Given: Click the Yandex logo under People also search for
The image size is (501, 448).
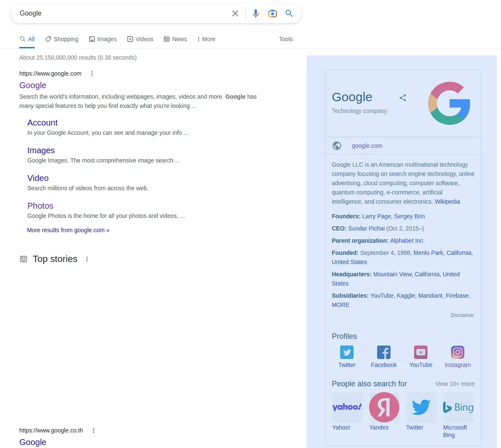Looking at the screenshot, I should tap(384, 407).
